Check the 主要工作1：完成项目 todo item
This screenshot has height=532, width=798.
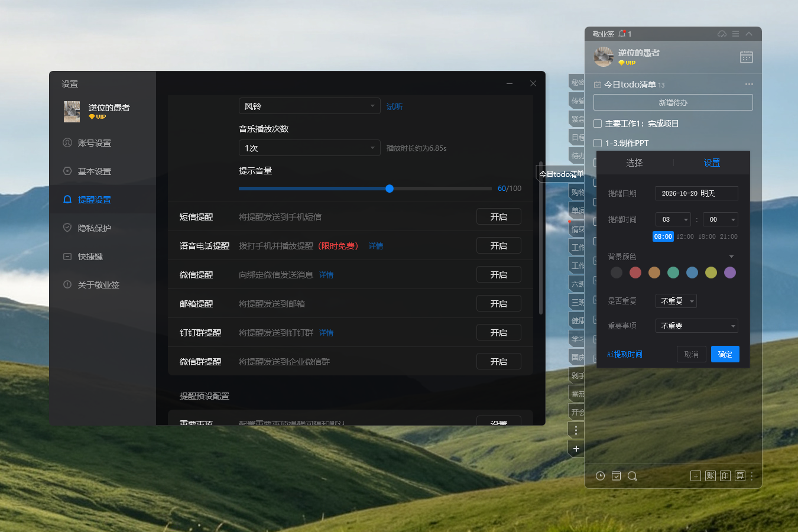pos(598,124)
